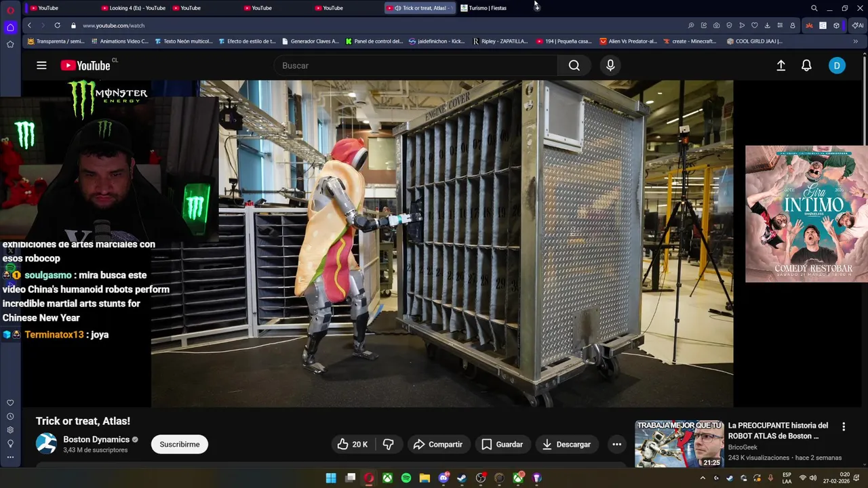This screenshot has height=488, width=868.
Task: Toggle Suscribirse to Boston Dynamics
Action: point(180,445)
